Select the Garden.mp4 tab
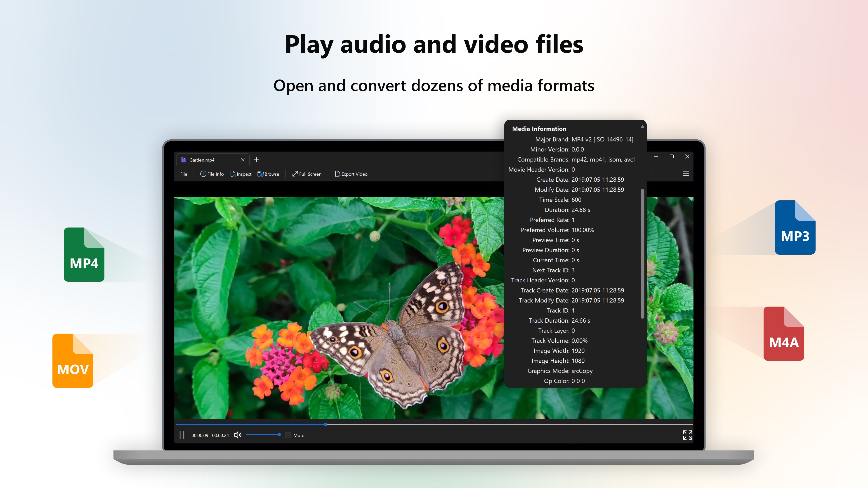Viewport: 868px width, 488px height. point(202,160)
